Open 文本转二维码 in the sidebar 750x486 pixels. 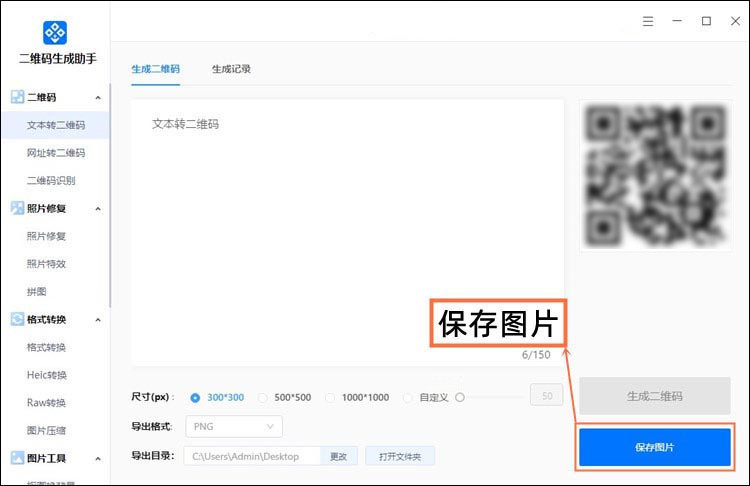click(56, 125)
